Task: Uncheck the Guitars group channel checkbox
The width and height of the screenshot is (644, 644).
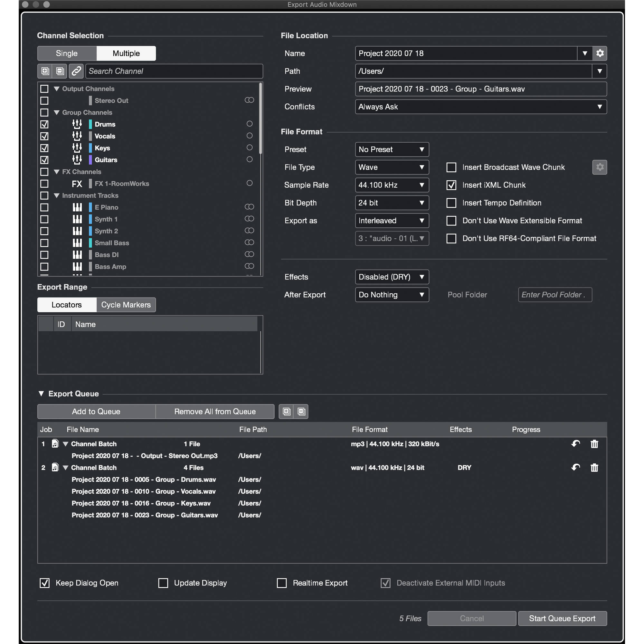Action: 44,160
